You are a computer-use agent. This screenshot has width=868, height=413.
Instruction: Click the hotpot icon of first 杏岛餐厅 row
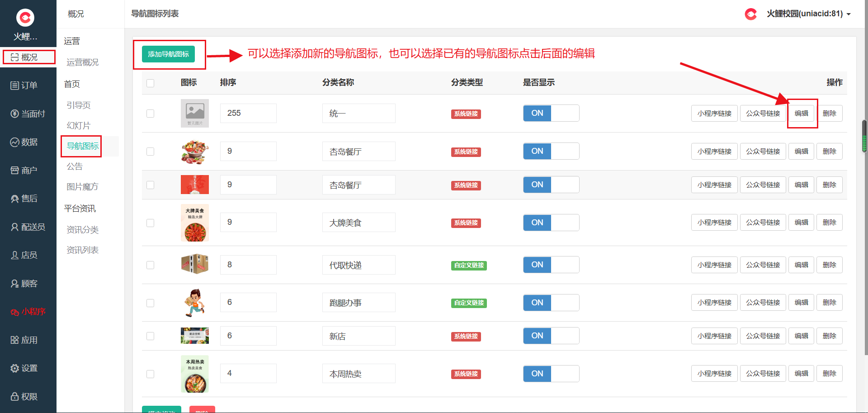pyautogui.click(x=195, y=151)
